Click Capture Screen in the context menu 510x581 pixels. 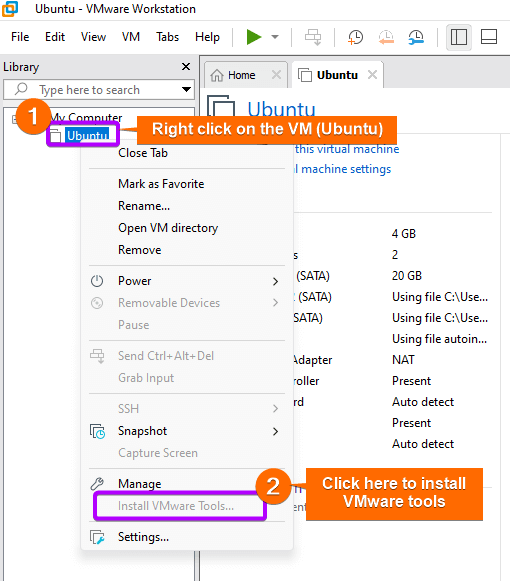[158, 453]
